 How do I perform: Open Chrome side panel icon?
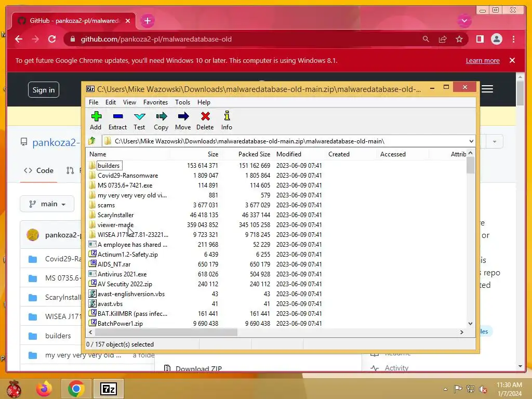coord(480,39)
